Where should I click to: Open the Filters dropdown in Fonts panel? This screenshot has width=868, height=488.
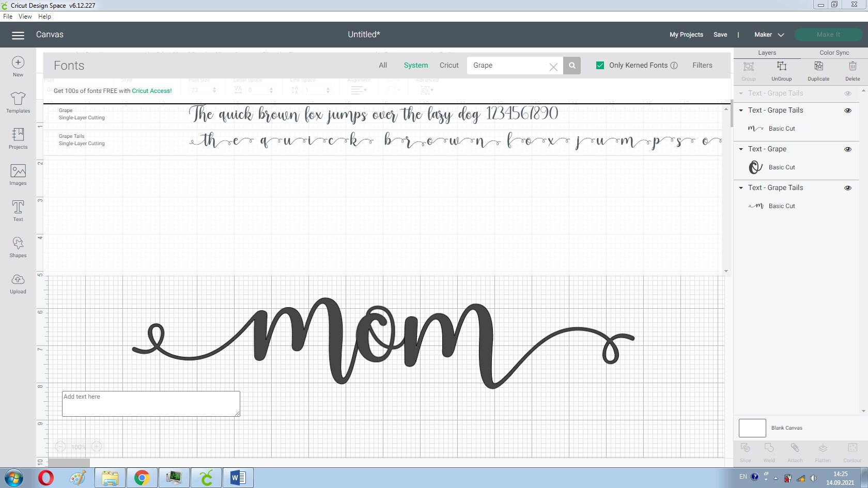tap(702, 66)
